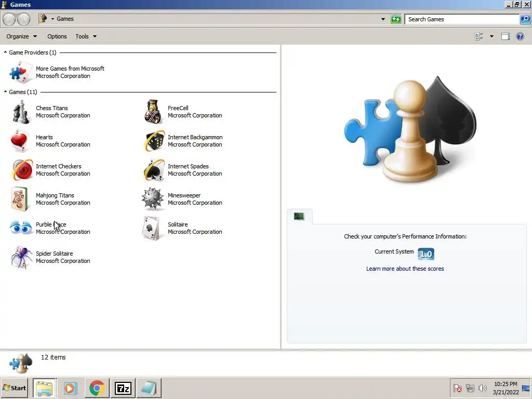Viewport: 532px width, 399px height.
Task: Click the Action Center flag tray icon
Action: coord(457,388)
